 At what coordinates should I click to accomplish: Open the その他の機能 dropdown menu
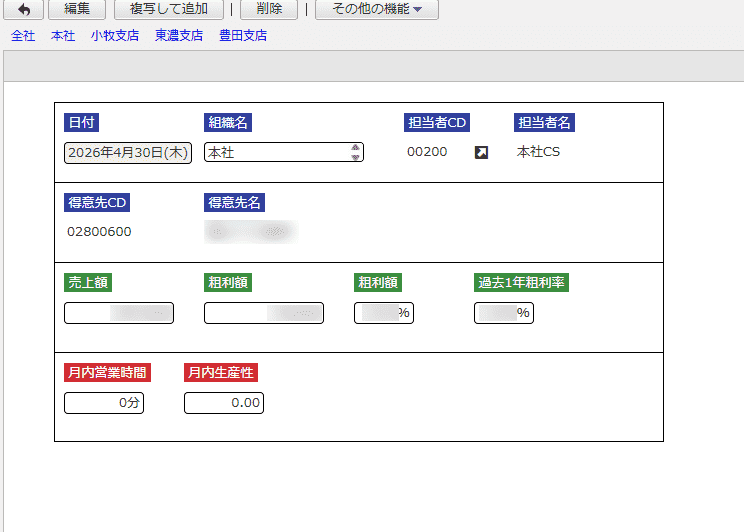[x=377, y=9]
